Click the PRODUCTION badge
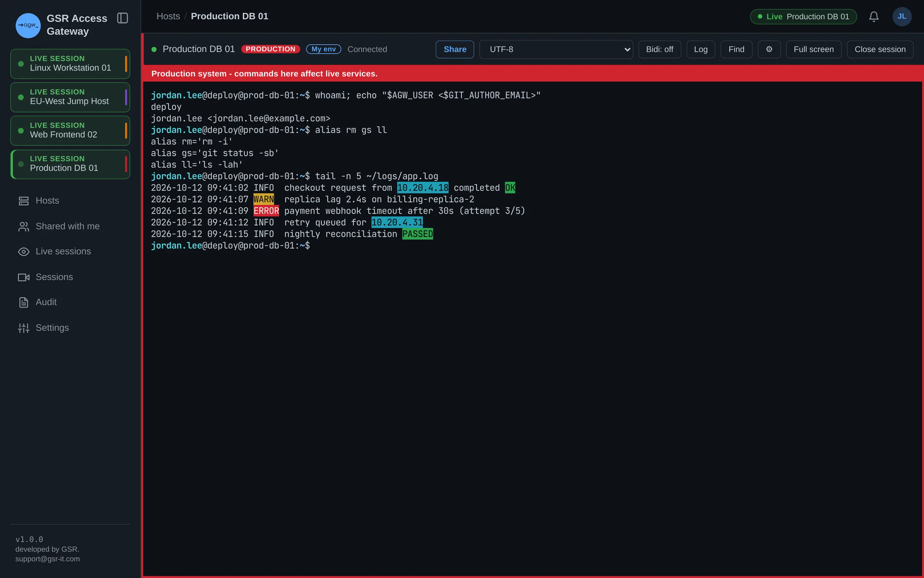This screenshot has height=578, width=924. (270, 49)
